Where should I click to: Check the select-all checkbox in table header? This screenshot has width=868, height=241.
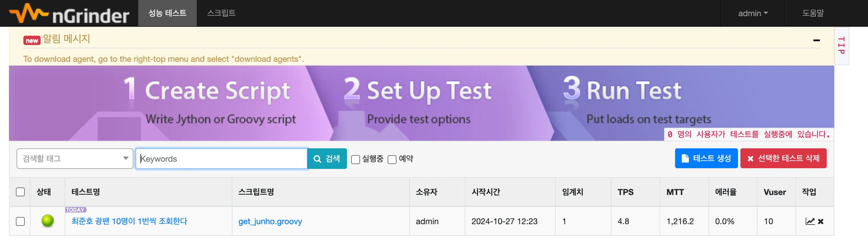click(x=20, y=192)
